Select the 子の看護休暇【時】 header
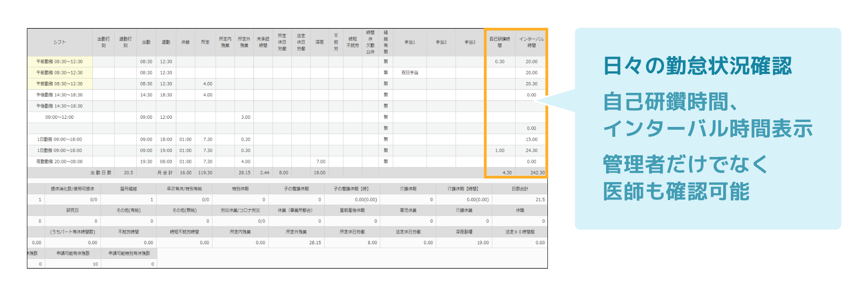The image size is (868, 296). tap(352, 189)
